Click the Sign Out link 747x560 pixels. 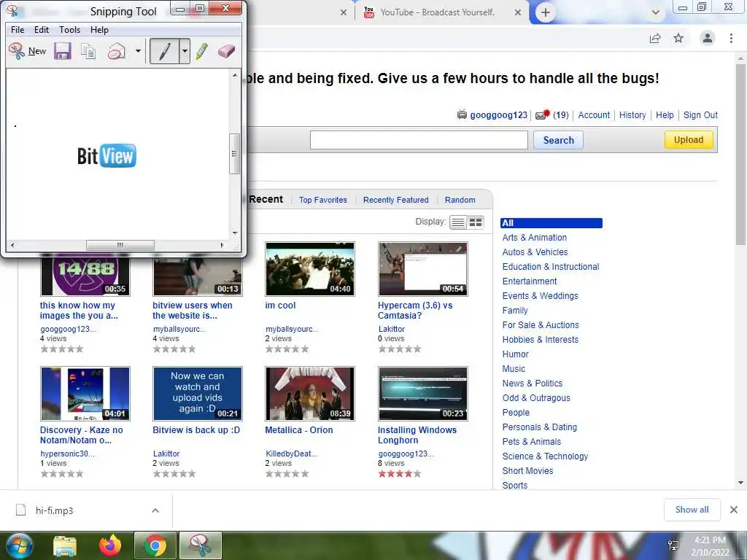(700, 114)
